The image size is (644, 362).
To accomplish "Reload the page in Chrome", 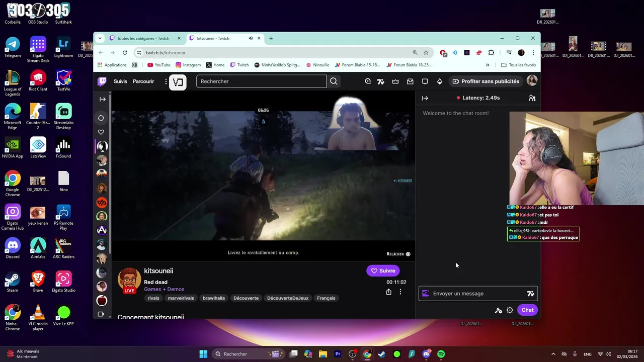I will [125, 52].
